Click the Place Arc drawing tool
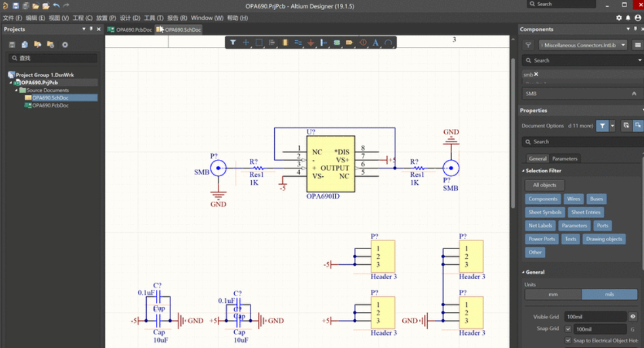 point(388,42)
